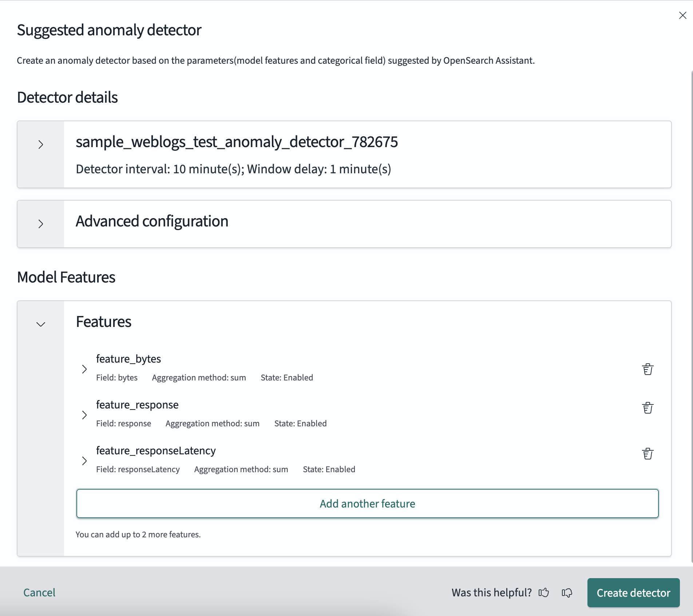The image size is (693, 616).
Task: Expand the feature_responseLatency details
Action: 84,461
